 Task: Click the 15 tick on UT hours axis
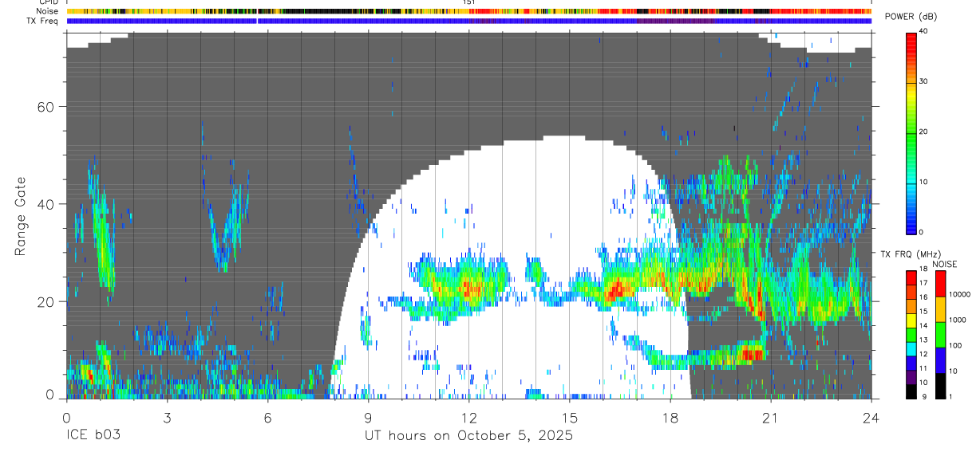tap(570, 417)
